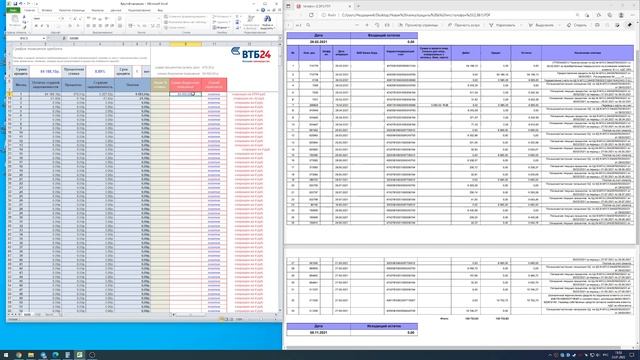
Task: Click the fx insert function icon
Action: coord(64,38)
